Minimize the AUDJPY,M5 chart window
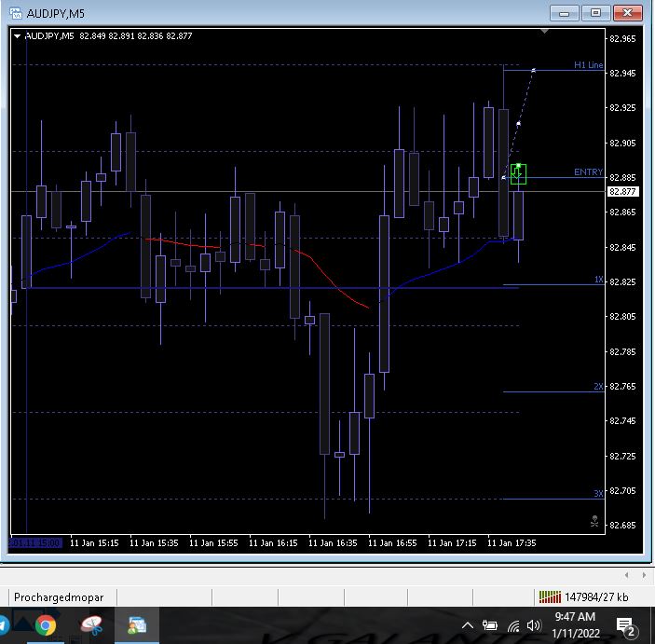This screenshot has height=644, width=655. 564,13
